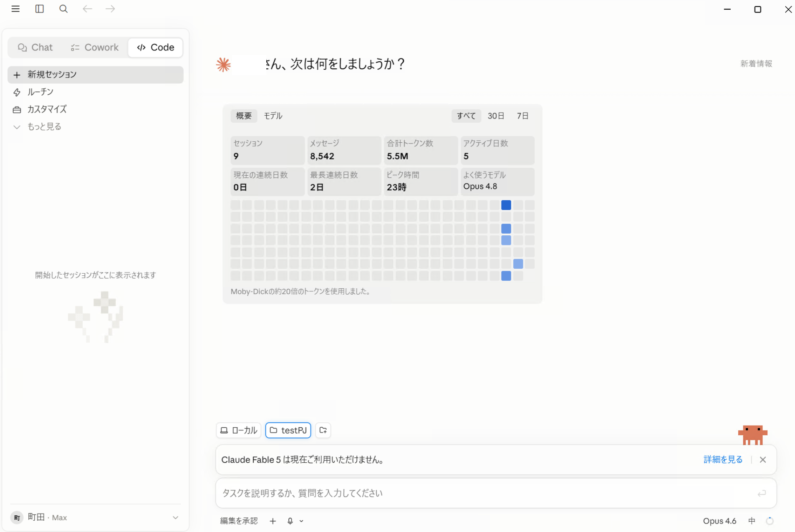This screenshot has width=795, height=532.
Task: Click the 最長連続日数 2日 card
Action: [344, 182]
